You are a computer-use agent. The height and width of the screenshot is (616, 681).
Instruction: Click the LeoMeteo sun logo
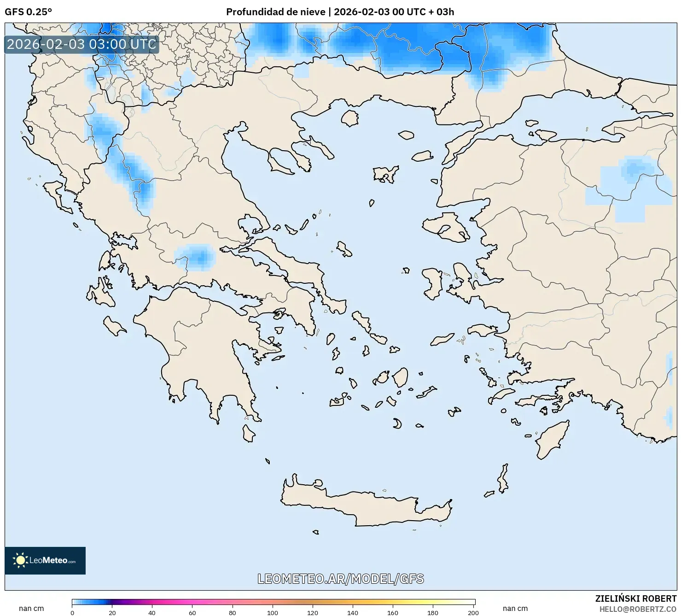point(21,561)
